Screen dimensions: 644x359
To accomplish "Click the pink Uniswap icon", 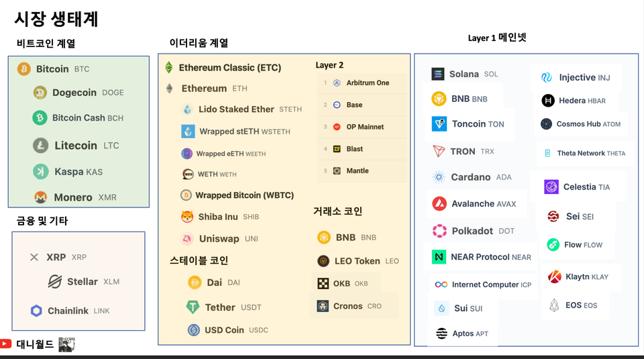I will click(187, 239).
